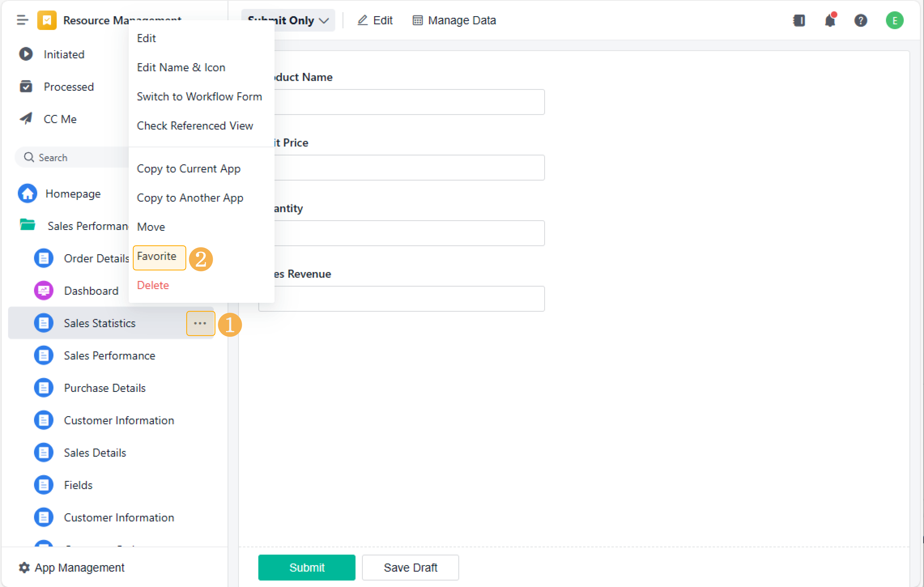The height and width of the screenshot is (587, 924).
Task: Click the Resource Management app icon
Action: coord(47,20)
